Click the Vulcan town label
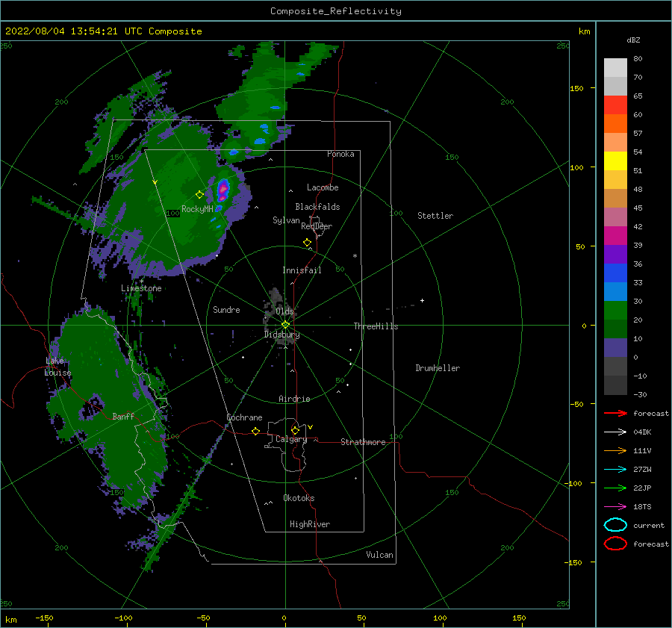 (379, 555)
